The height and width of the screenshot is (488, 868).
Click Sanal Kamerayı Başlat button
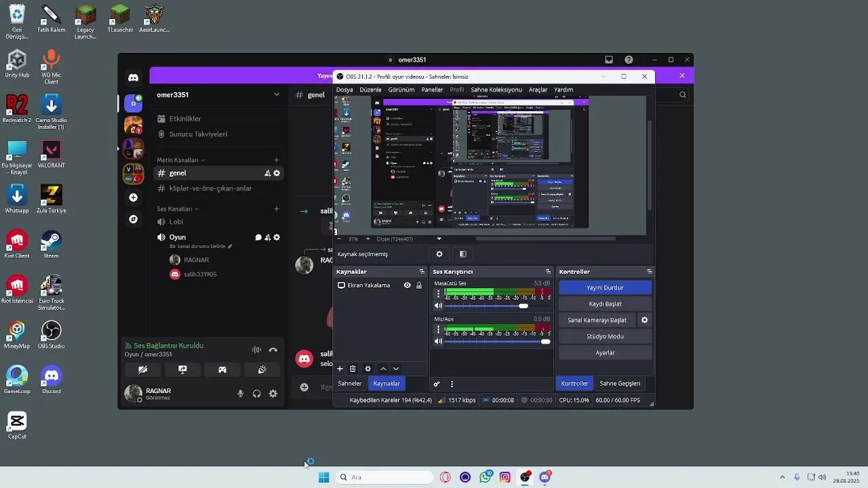point(597,320)
